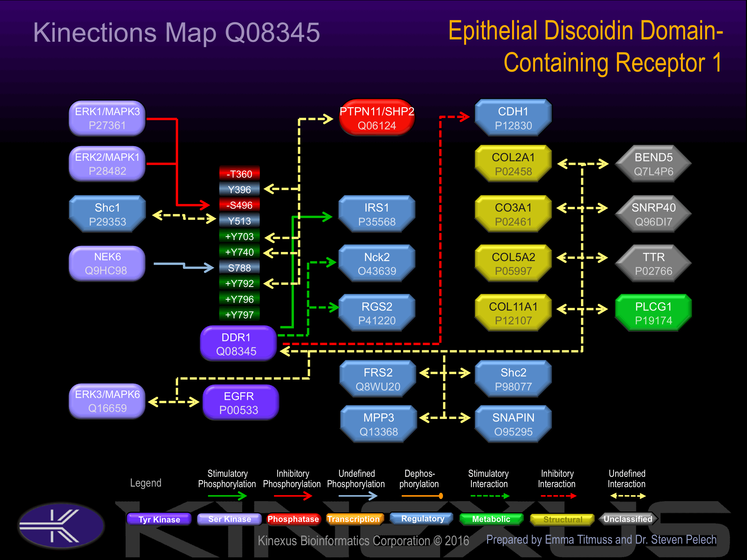The image size is (747, 560).
Task: Select the EGFR P00533 kinase node
Action: click(240, 403)
